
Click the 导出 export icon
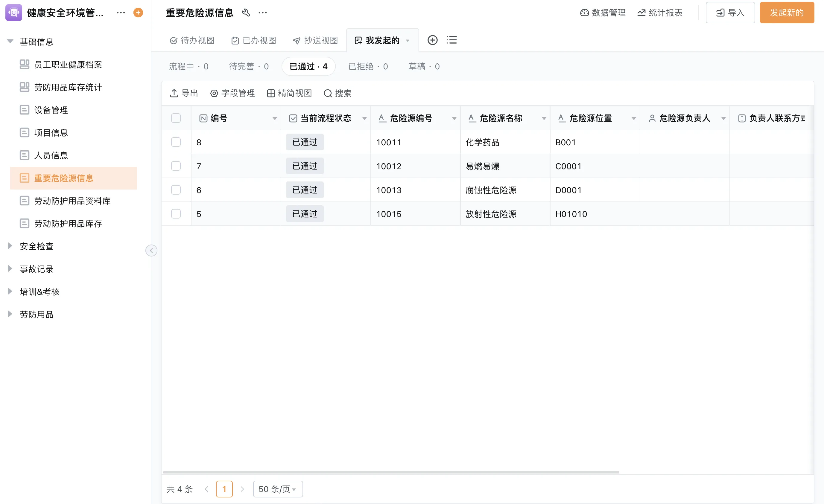174,93
